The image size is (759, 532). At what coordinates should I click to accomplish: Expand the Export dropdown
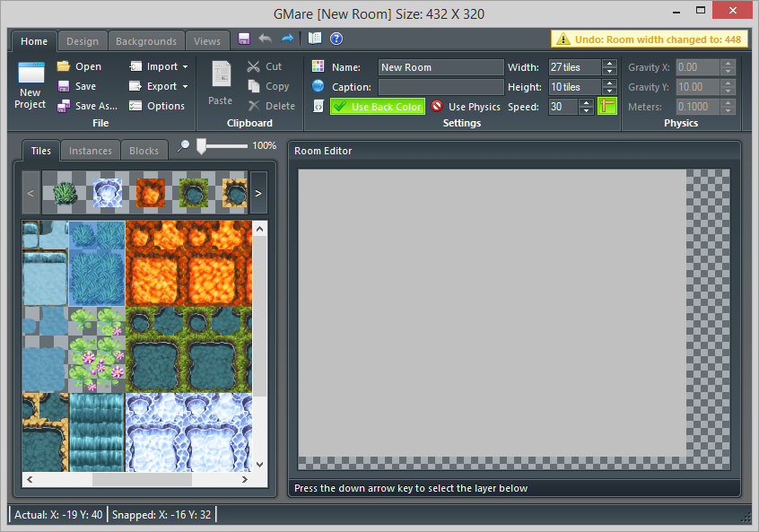(x=186, y=87)
